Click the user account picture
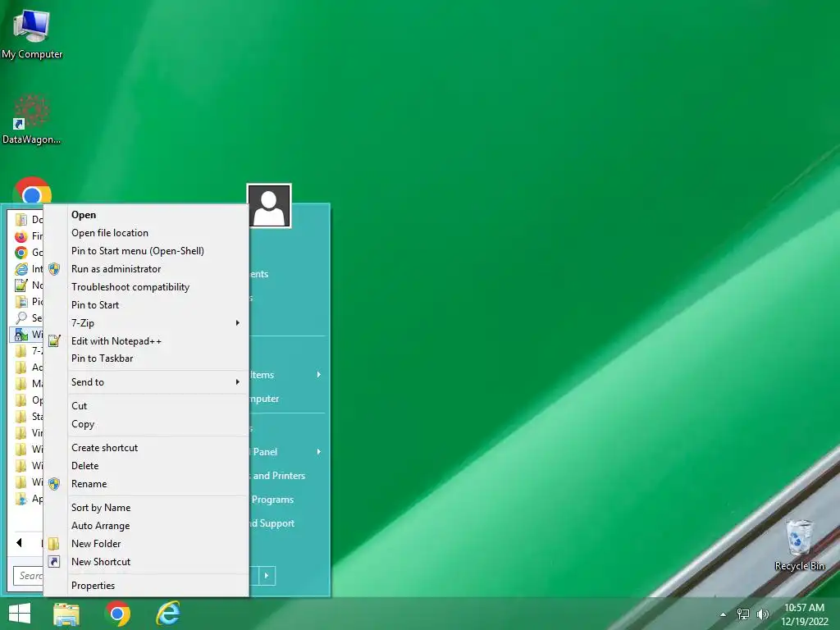 269,206
